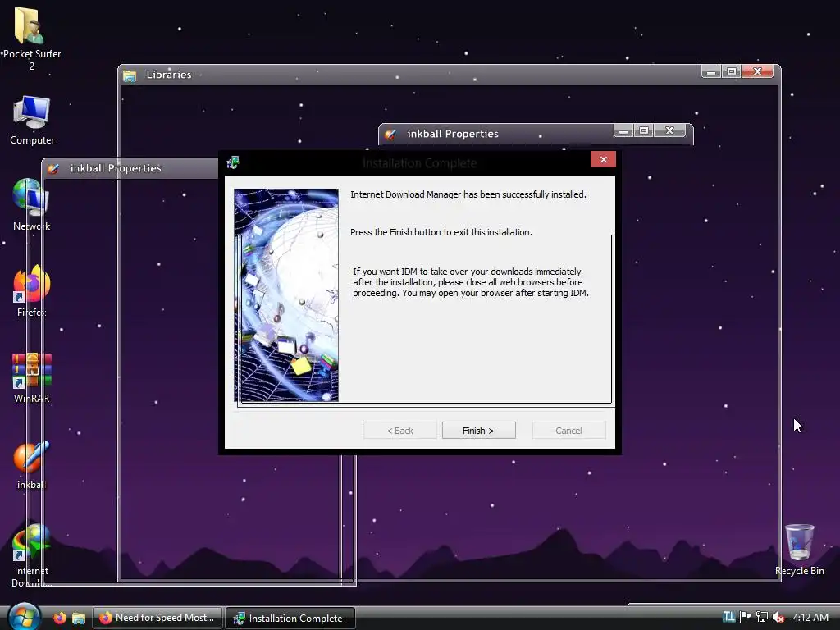Select the WinRAR desktop shortcut
The height and width of the screenshot is (630, 840).
tap(32, 377)
